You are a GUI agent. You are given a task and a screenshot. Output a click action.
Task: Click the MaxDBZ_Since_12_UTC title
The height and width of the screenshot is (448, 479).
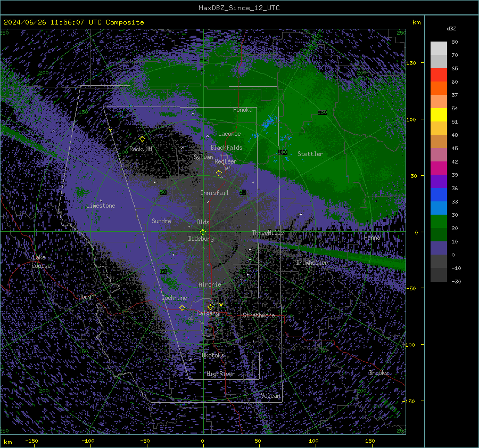[x=239, y=8]
